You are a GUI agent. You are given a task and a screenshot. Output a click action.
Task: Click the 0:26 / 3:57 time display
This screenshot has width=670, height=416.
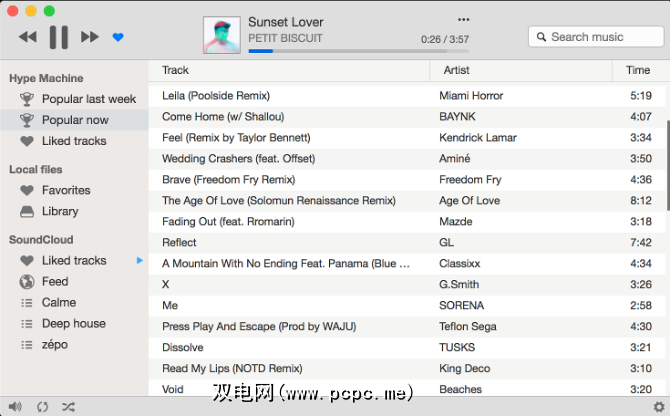pyautogui.click(x=445, y=40)
